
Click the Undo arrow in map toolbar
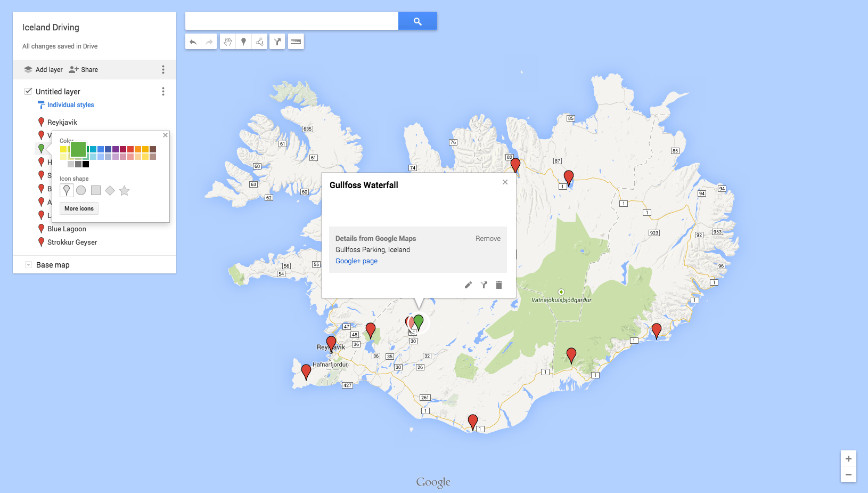click(193, 42)
